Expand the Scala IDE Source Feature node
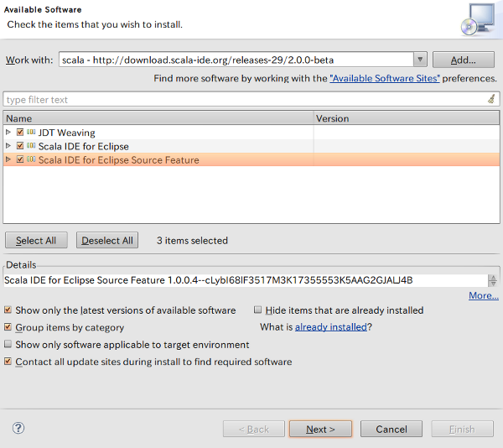The width and height of the screenshot is (503, 448). click(x=8, y=159)
